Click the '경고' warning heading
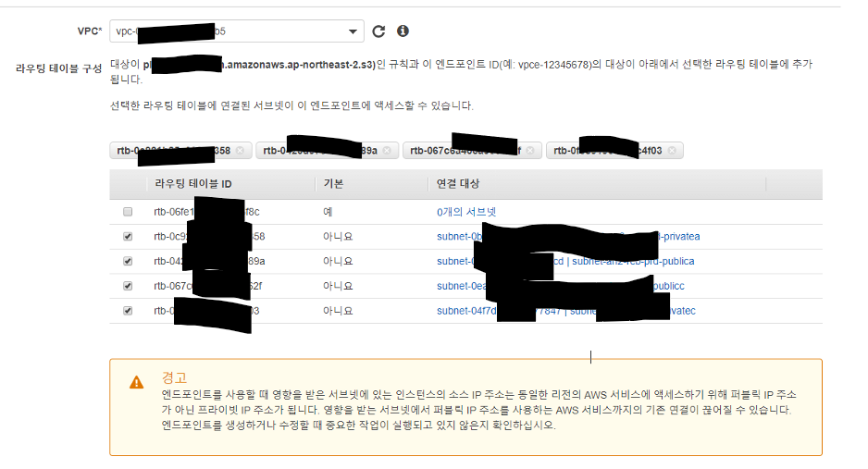Screen dimensions: 868x469 pyautogui.click(x=174, y=377)
